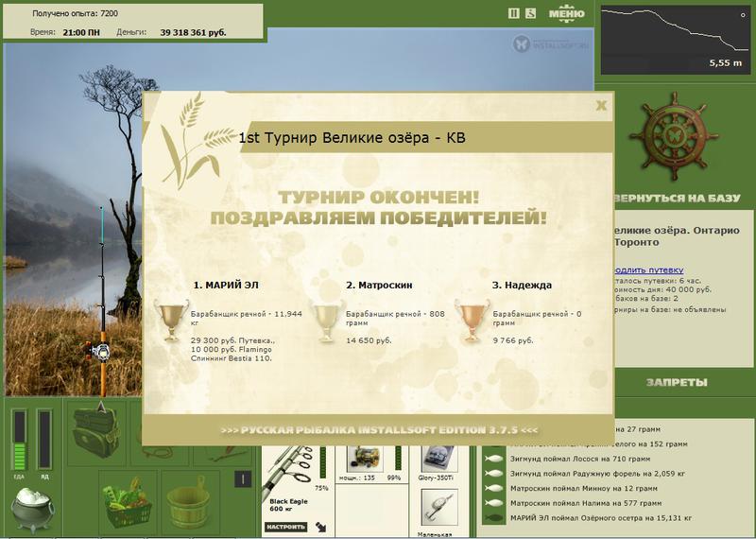Image resolution: width=756 pixels, height=539 pixels.
Task: Click the location text Великие озёра. Онтарио
Action: (677, 231)
